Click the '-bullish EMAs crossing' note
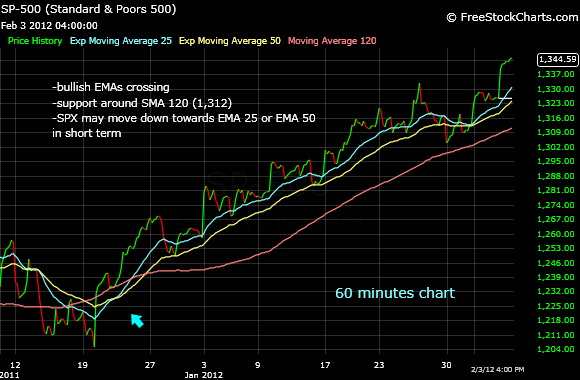Viewport: 580px width, 380px height. point(111,87)
